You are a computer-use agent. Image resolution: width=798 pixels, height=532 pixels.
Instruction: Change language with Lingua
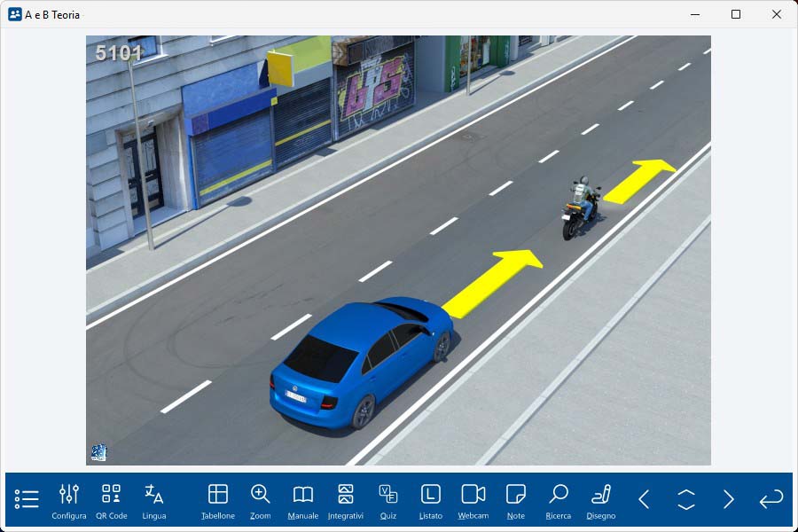(153, 501)
